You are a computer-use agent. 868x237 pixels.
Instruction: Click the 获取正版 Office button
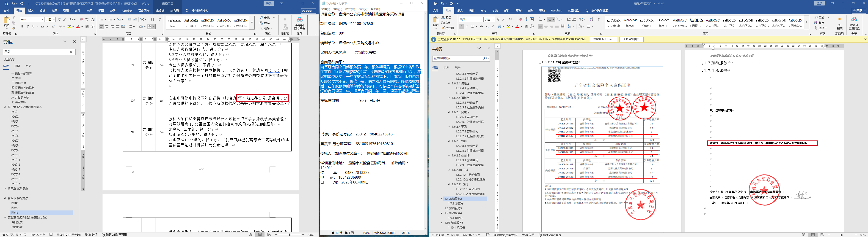click(603, 39)
